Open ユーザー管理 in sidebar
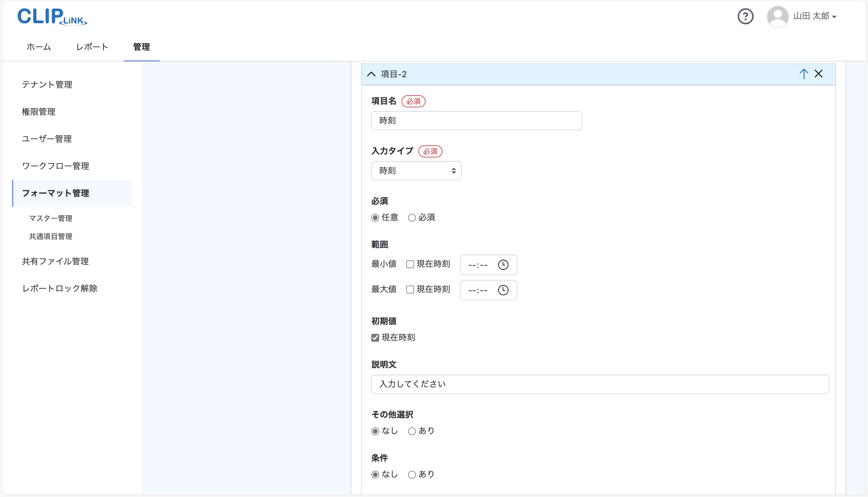The image size is (868, 497). pos(47,139)
